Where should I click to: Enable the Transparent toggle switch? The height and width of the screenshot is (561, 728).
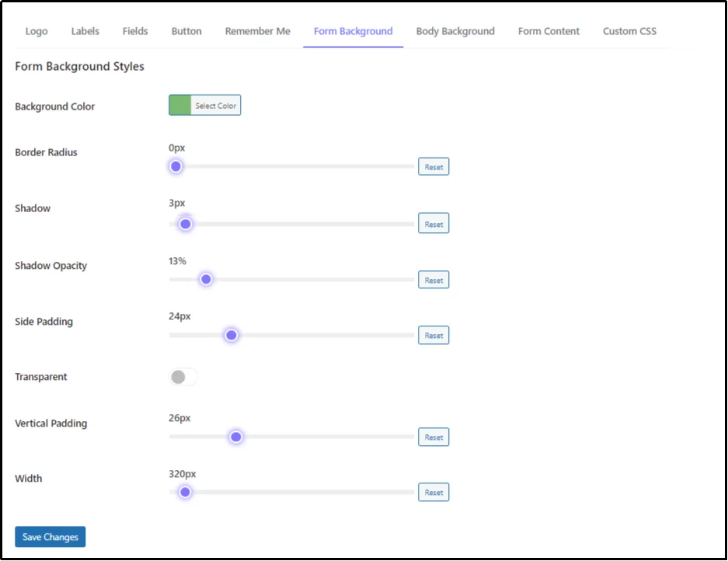(x=183, y=377)
